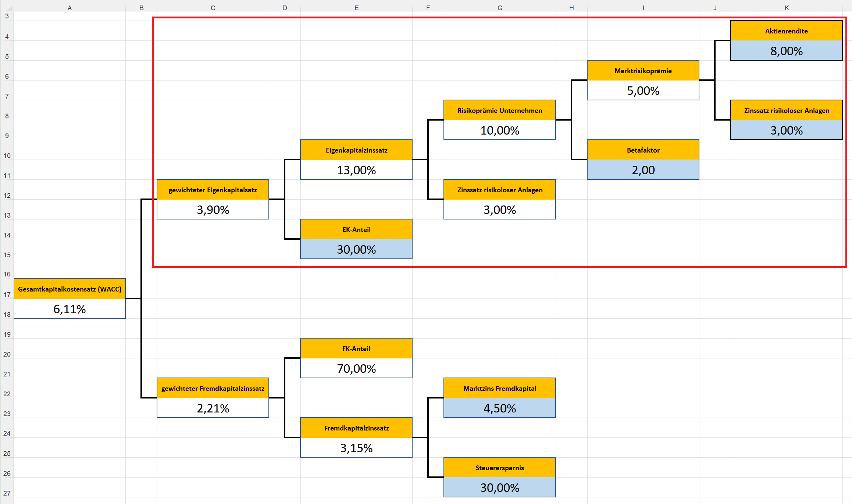This screenshot has width=852, height=504.
Task: Click the Marktrisikoprämie 5,00% cell
Action: [x=643, y=90]
